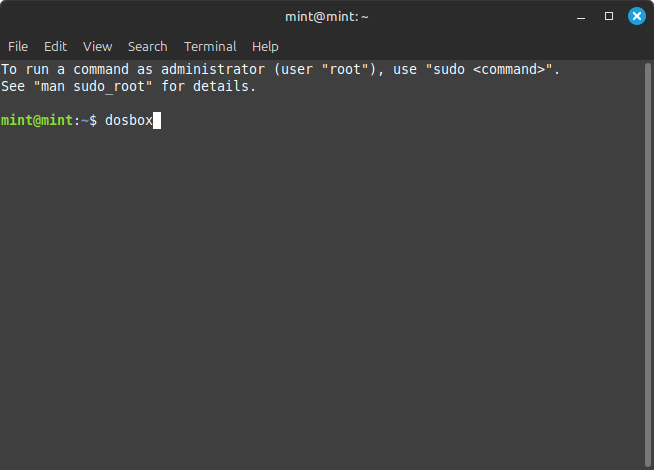This screenshot has width=654, height=470.
Task: Click the word "administrator" in the terminal
Action: (214, 69)
